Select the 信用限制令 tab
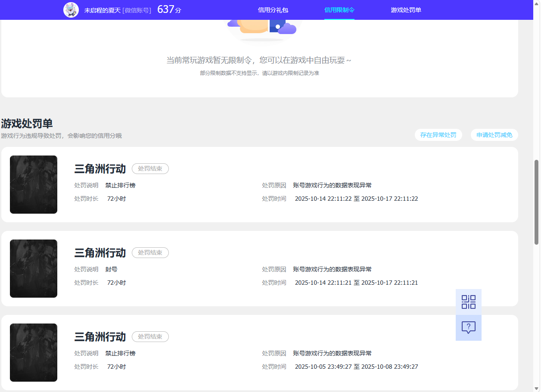 tap(339, 10)
